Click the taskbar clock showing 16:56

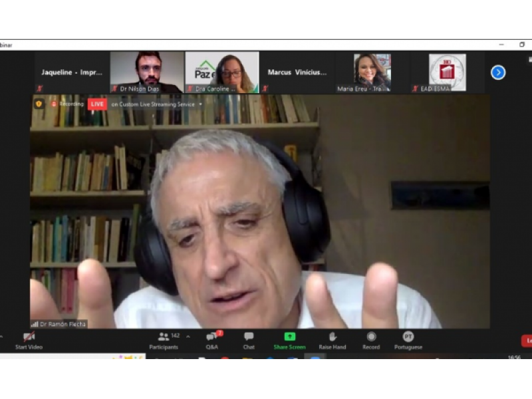514,357
